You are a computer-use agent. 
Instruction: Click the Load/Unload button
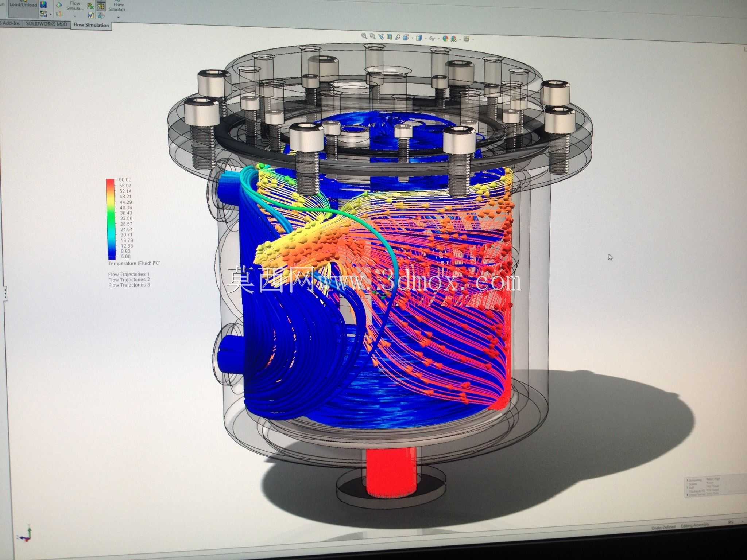tap(23, 8)
